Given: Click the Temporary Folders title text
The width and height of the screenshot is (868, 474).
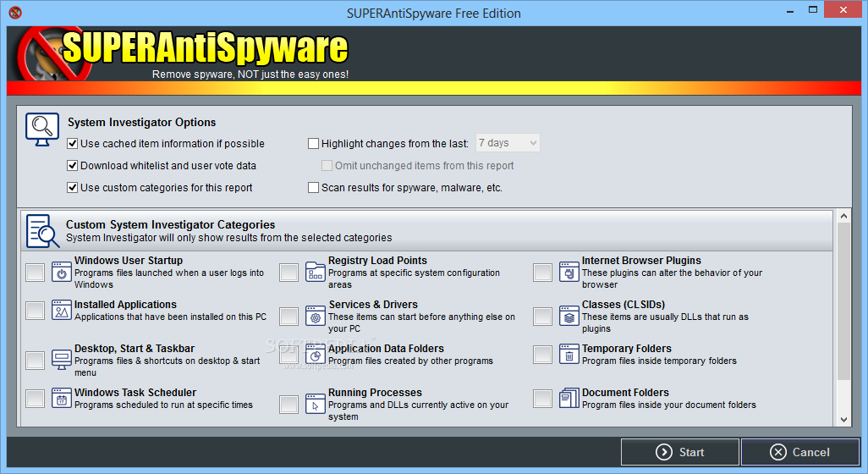Looking at the screenshot, I should 627,348.
